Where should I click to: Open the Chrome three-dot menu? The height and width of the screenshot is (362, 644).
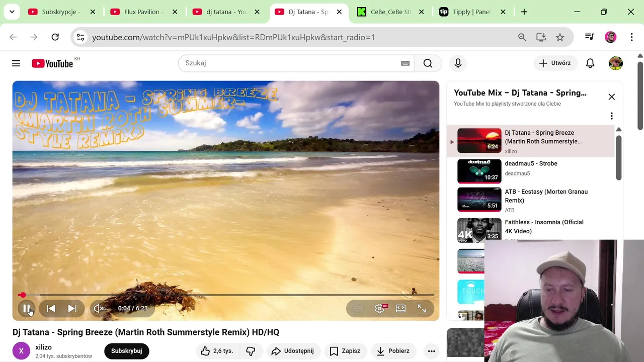coord(631,37)
